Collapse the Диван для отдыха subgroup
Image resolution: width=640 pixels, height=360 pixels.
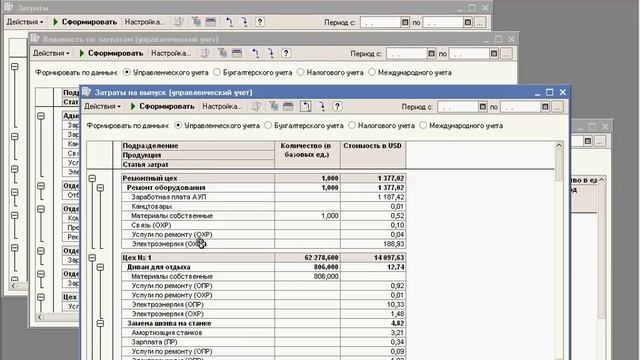(x=100, y=267)
